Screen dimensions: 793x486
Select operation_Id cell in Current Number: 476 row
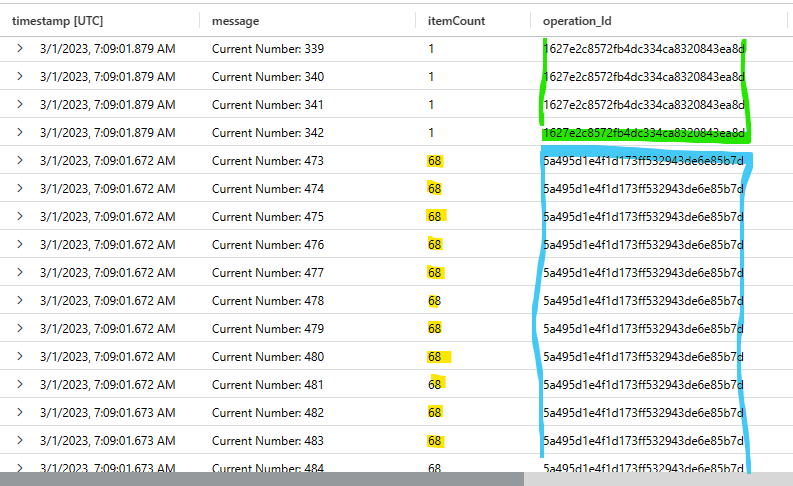[642, 244]
